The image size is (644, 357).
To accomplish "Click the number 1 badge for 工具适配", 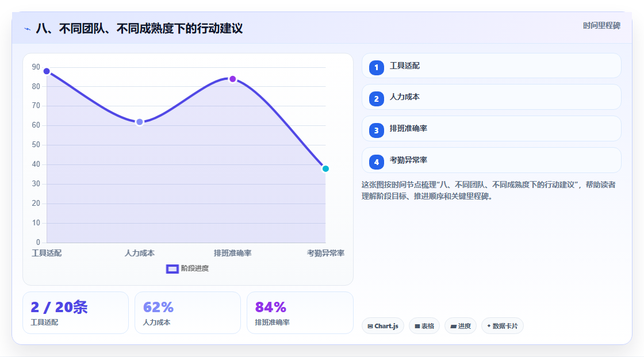I will click(376, 67).
